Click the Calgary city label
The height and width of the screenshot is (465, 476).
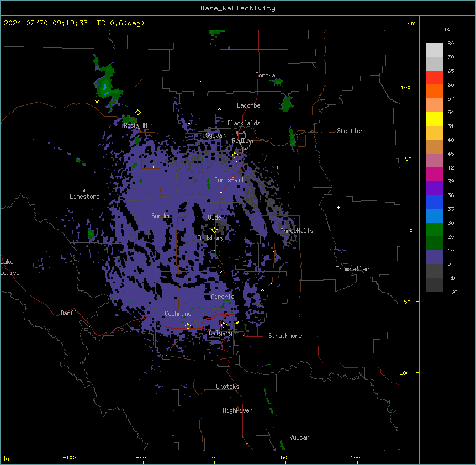[x=220, y=333]
